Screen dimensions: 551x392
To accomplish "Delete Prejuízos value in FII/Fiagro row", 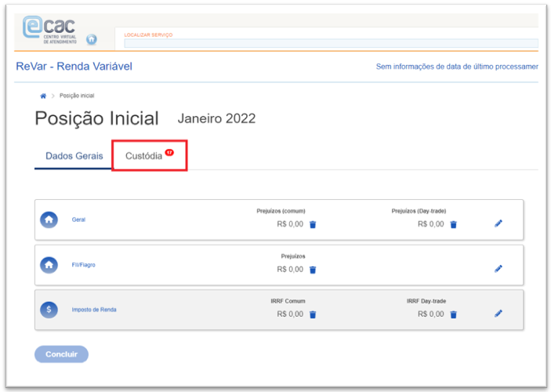I will (x=313, y=270).
